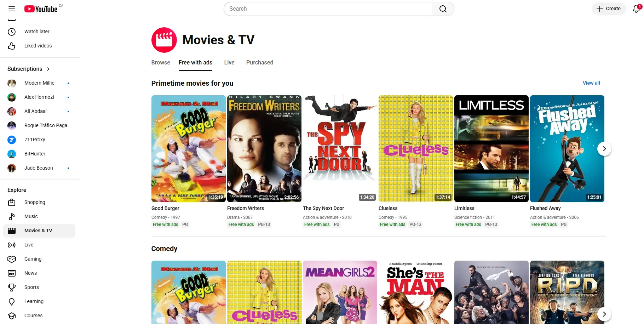Switch to the Purchased tab
Image resolution: width=644 pixels, height=324 pixels.
pos(259,63)
